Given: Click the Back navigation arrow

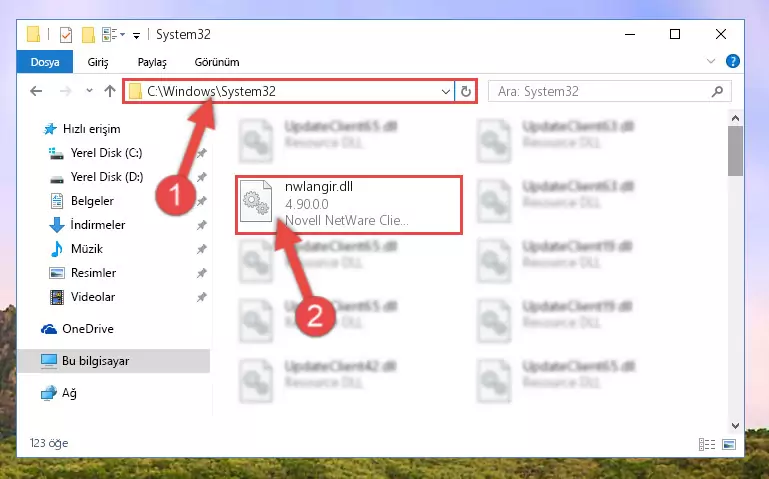Looking at the screenshot, I should 36,91.
